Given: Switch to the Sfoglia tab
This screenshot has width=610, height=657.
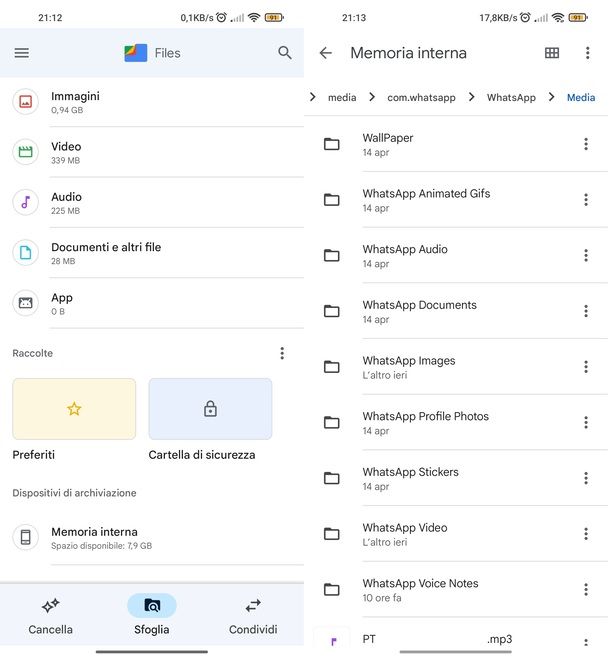Looking at the screenshot, I should (x=152, y=615).
